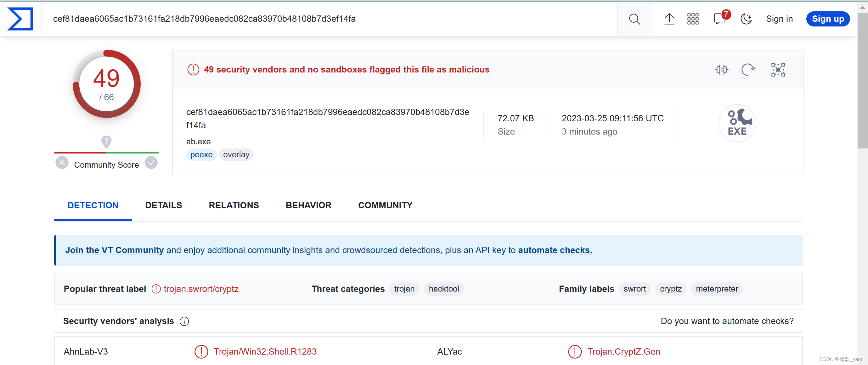Click the Sign up button
Viewport: 868px width, 365px height.
click(828, 19)
